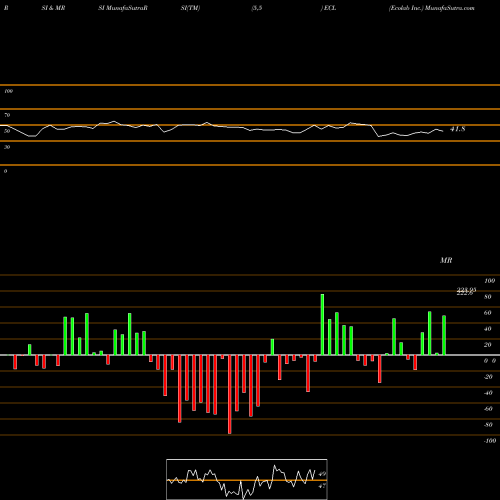Click the last green bar of MR histogram
Screen dimensions: 500x500
(444, 335)
